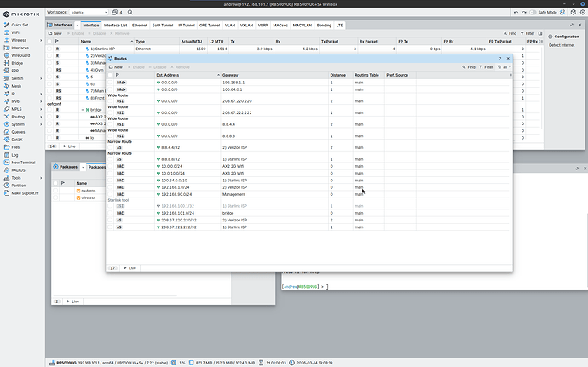The width and height of the screenshot is (588, 367).
Task: Click Filter in the Routes toolbar
Action: click(x=486, y=67)
